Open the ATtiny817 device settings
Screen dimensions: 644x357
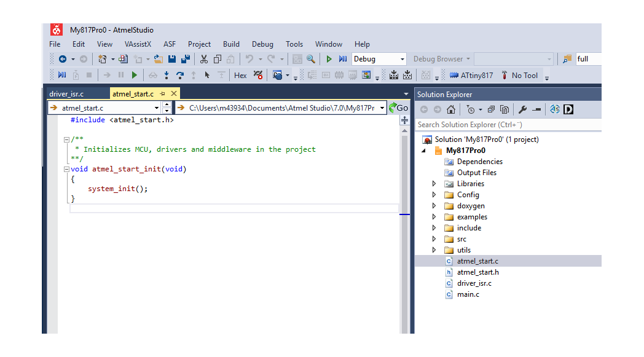tap(471, 76)
